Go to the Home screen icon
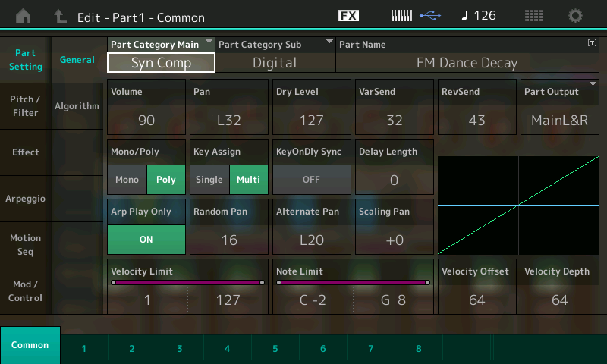 pos(24,16)
